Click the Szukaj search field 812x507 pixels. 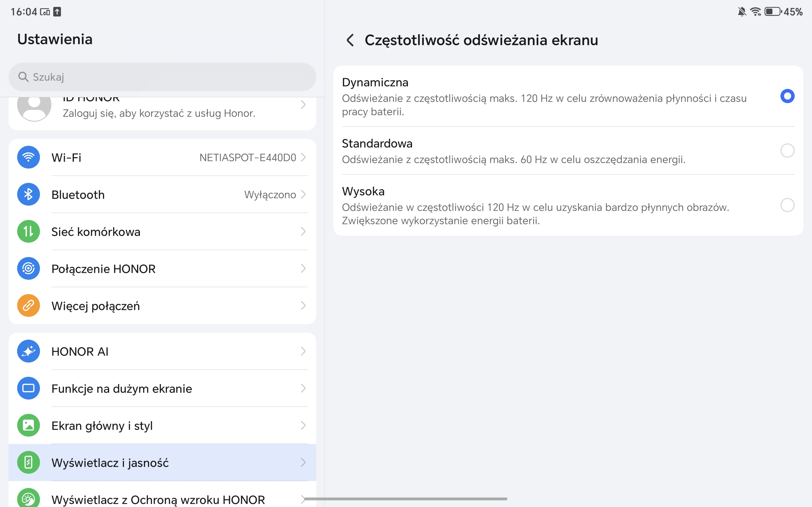[x=162, y=77]
